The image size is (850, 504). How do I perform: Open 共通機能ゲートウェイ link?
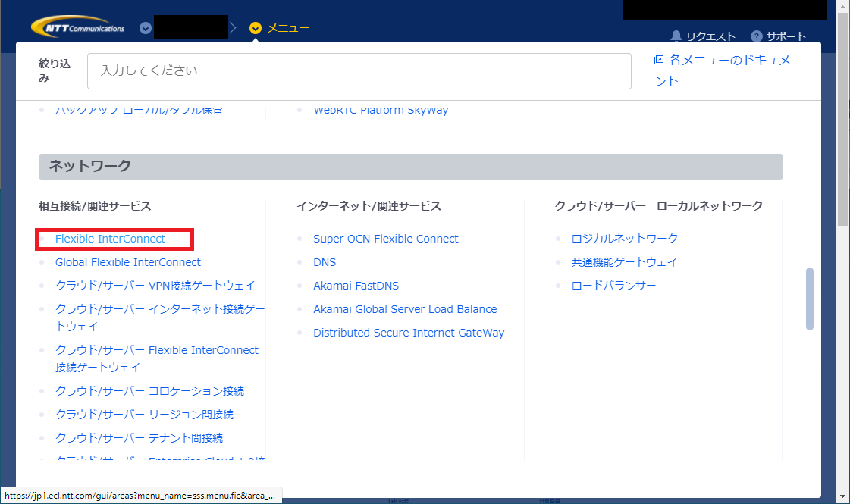point(625,262)
